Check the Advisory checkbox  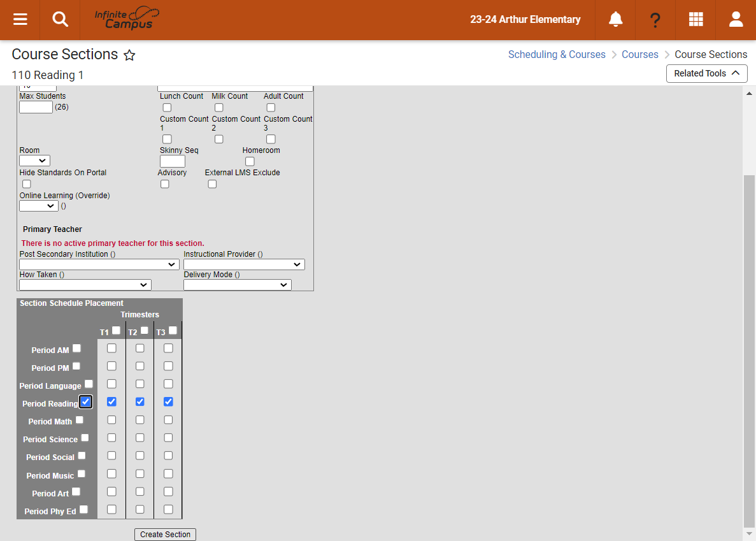point(165,184)
